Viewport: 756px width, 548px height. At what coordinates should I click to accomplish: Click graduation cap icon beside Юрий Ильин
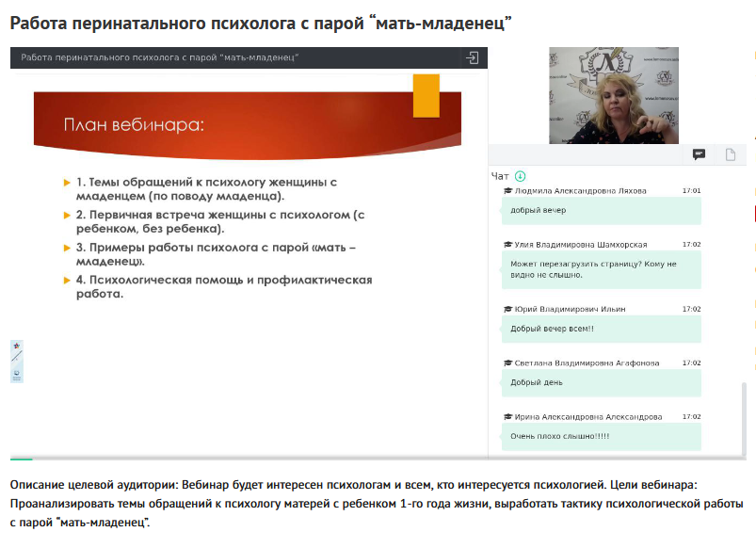[x=508, y=309]
